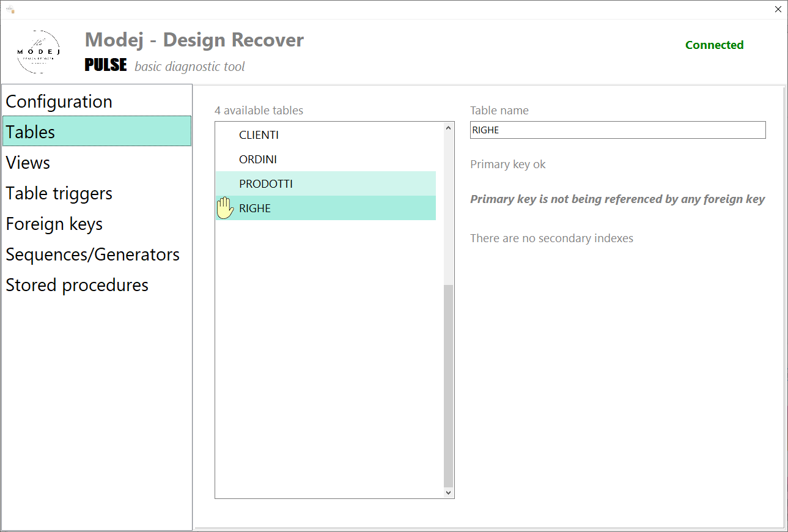The width and height of the screenshot is (788, 532).
Task: Select the Tables section
Action: 97,132
